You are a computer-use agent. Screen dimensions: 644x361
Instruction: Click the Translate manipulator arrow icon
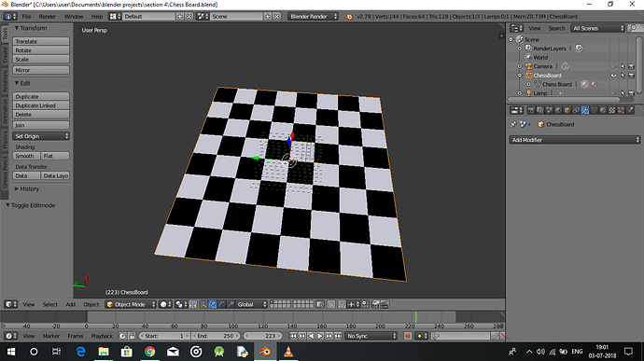click(213, 304)
